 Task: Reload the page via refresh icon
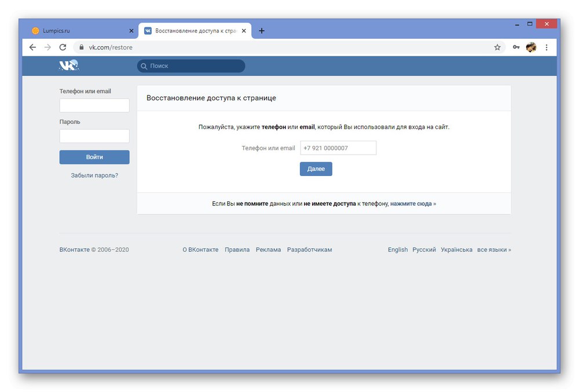coord(63,47)
